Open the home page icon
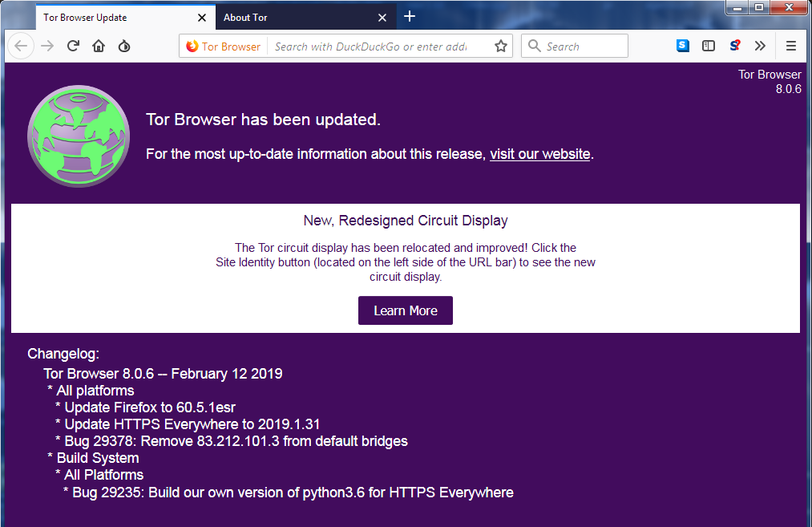Viewport: 812px width, 527px height. (x=98, y=46)
